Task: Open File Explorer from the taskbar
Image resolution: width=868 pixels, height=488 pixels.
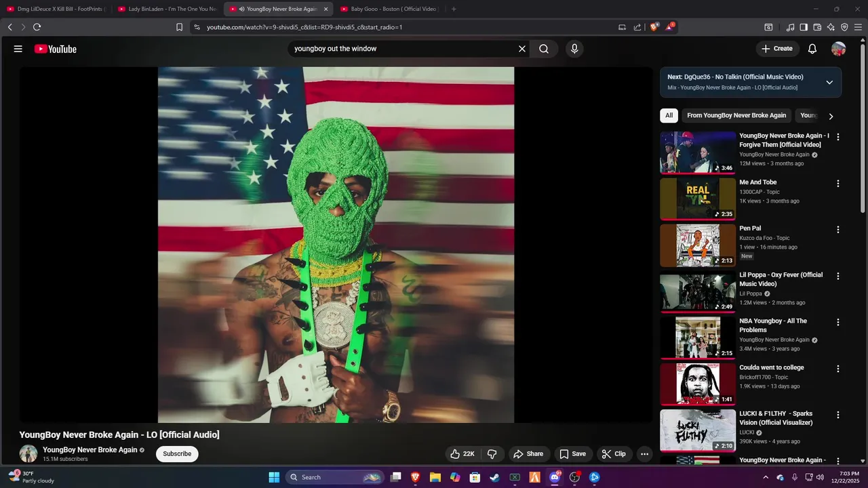Action: pos(435,477)
